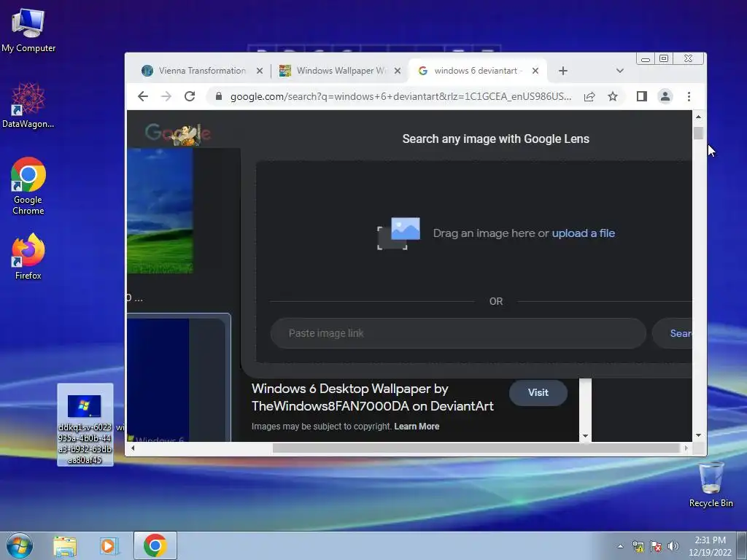The image size is (747, 560).
Task: Click Chrome taskbar button
Action: click(x=155, y=545)
